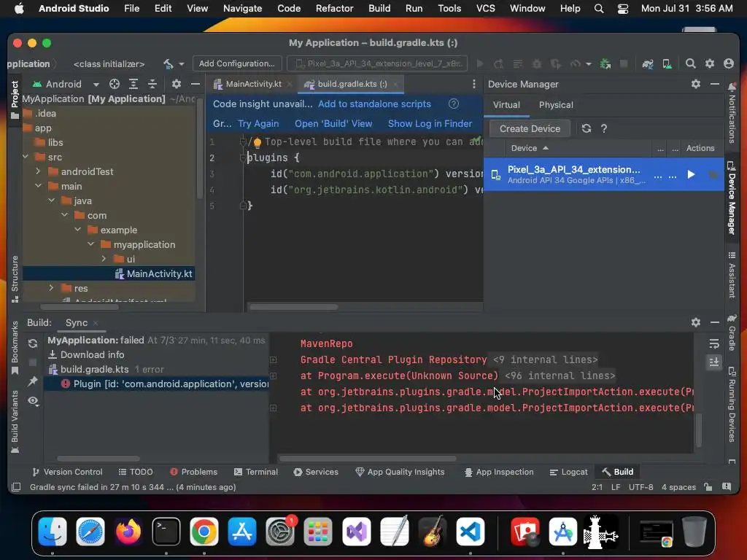Screen dimensions: 747x560
Task: Refresh the device list in Device Manager
Action: (x=587, y=128)
